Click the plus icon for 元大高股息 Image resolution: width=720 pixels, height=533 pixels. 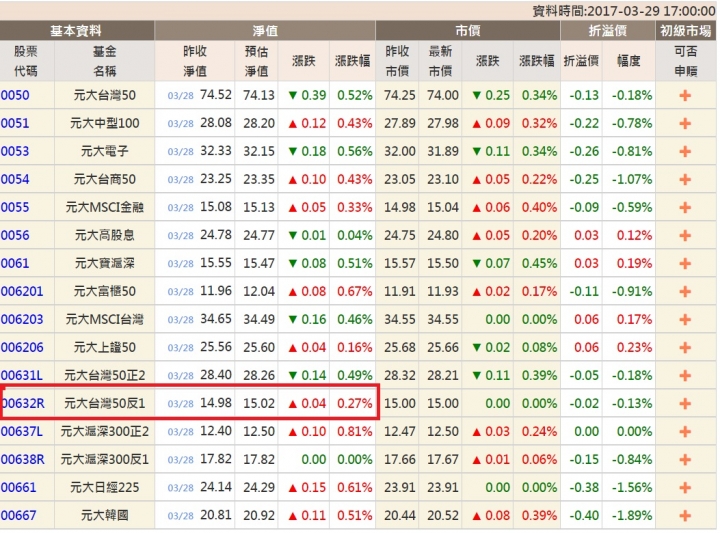[685, 236]
